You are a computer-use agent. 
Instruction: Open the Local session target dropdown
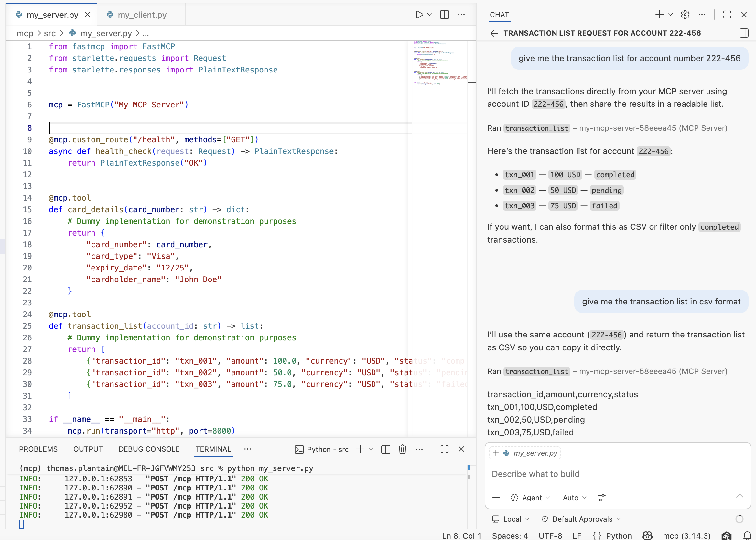(x=511, y=519)
